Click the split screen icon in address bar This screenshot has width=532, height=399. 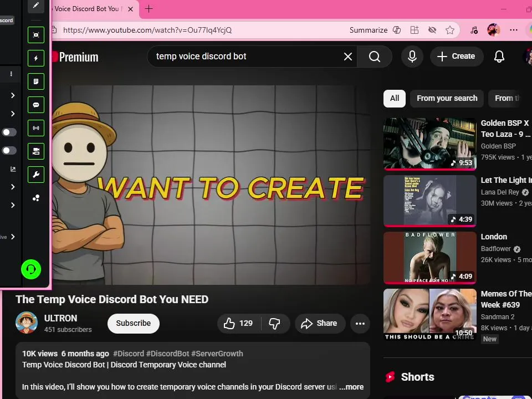point(415,30)
